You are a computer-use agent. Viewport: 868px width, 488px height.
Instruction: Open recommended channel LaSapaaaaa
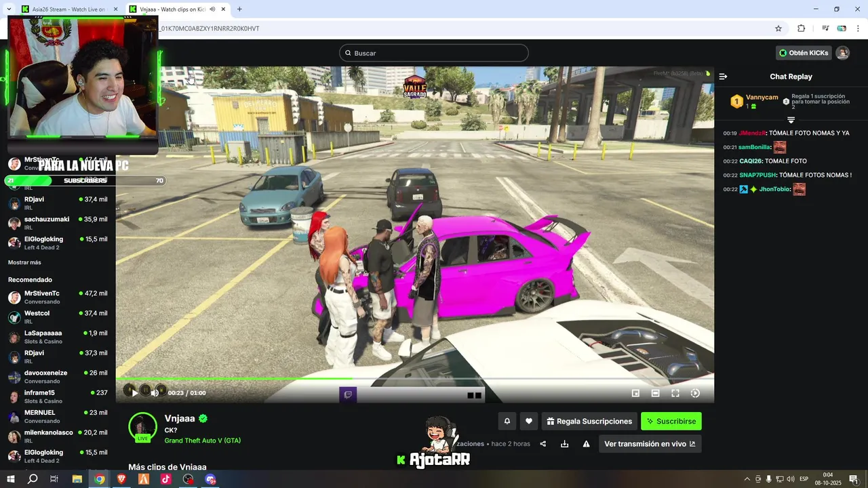click(58, 337)
